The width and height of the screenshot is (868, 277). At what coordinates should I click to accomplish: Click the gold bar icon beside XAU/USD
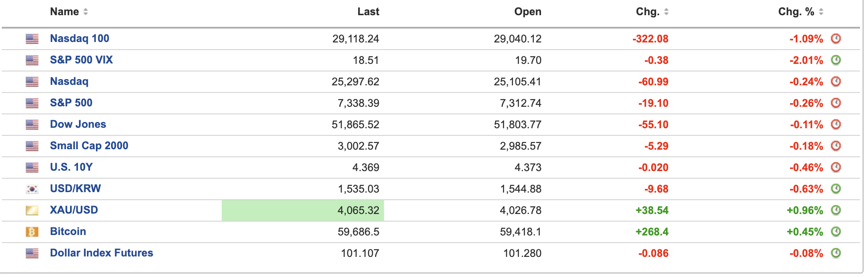[x=32, y=210]
